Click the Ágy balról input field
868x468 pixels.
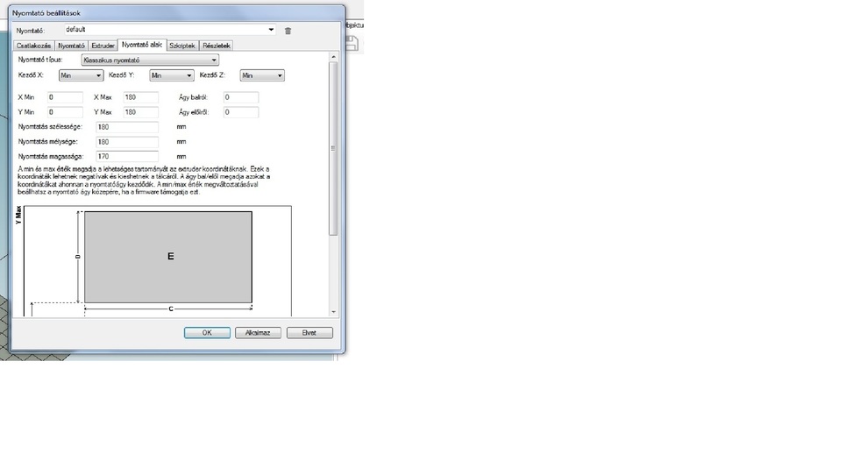pyautogui.click(x=240, y=97)
